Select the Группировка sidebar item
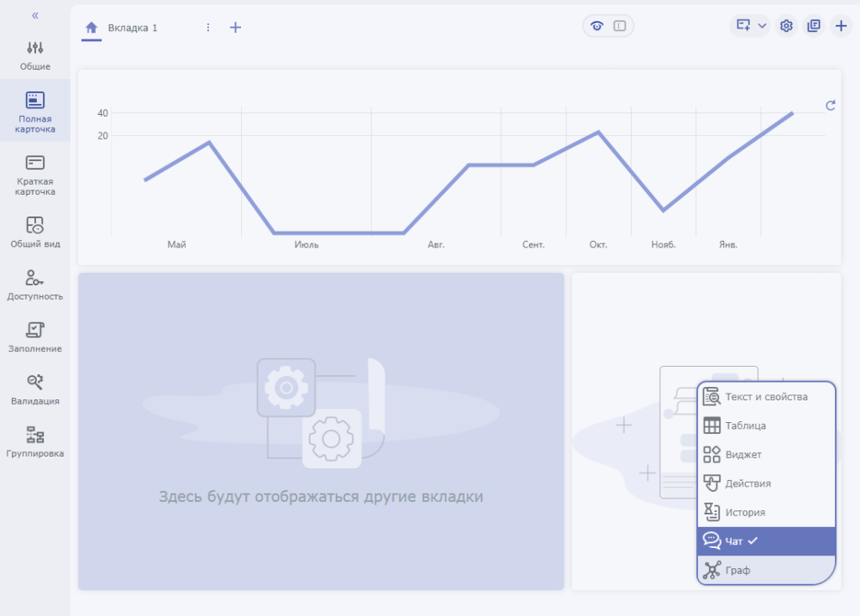This screenshot has width=860, height=616. click(x=35, y=442)
